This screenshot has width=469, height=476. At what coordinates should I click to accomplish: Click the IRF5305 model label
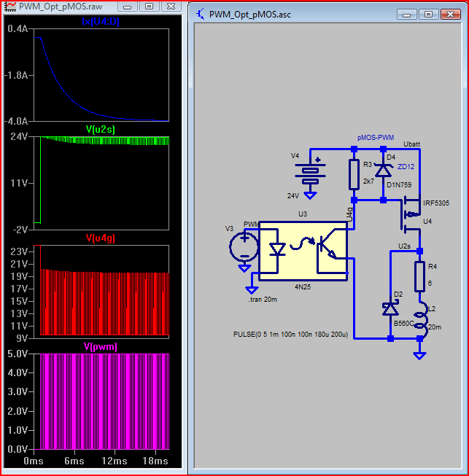436,203
